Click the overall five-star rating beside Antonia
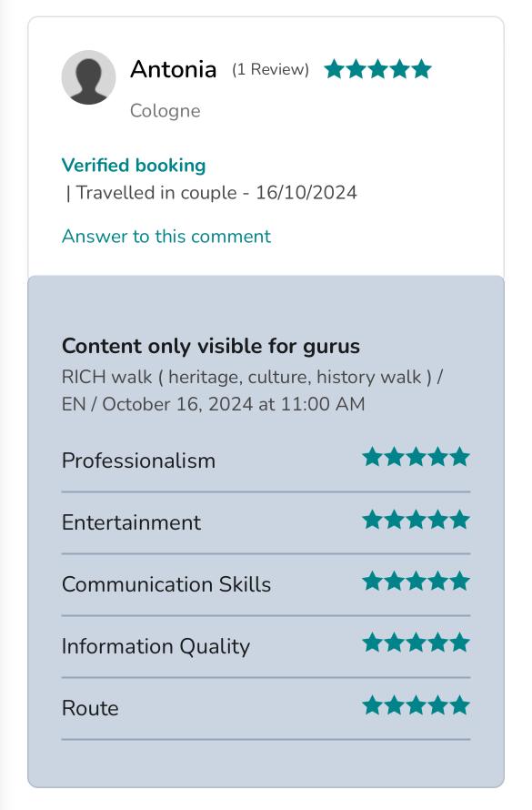The width and height of the screenshot is (532, 810). tap(377, 68)
